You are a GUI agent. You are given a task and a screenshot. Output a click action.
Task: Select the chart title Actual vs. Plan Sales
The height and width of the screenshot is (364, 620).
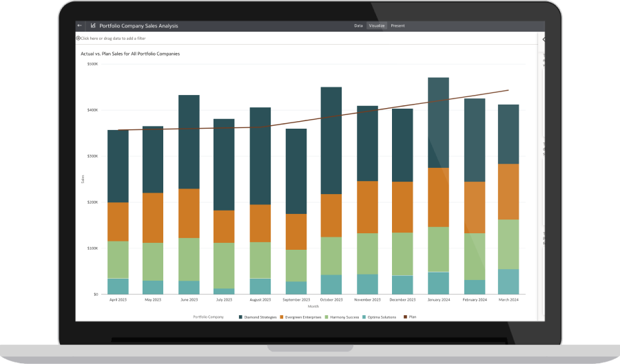tap(130, 53)
